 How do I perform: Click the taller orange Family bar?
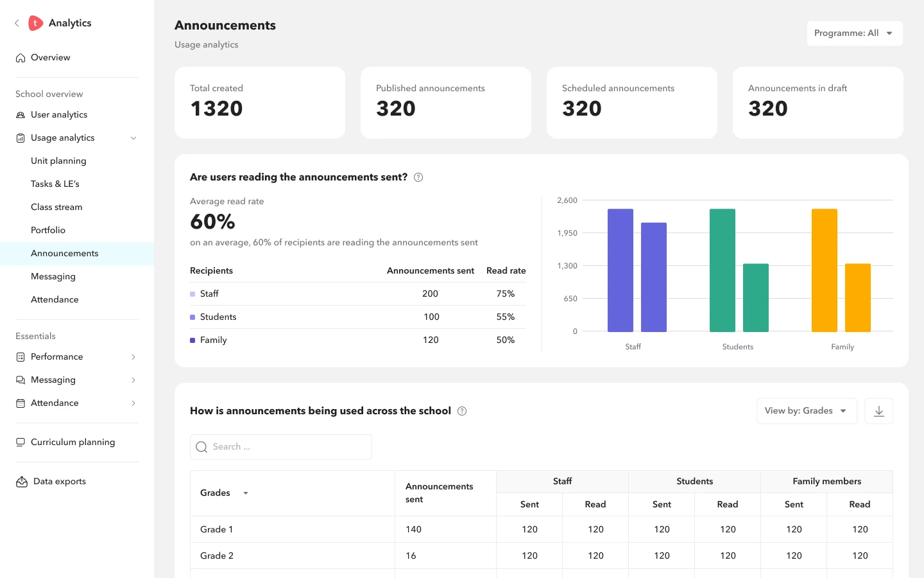point(825,270)
